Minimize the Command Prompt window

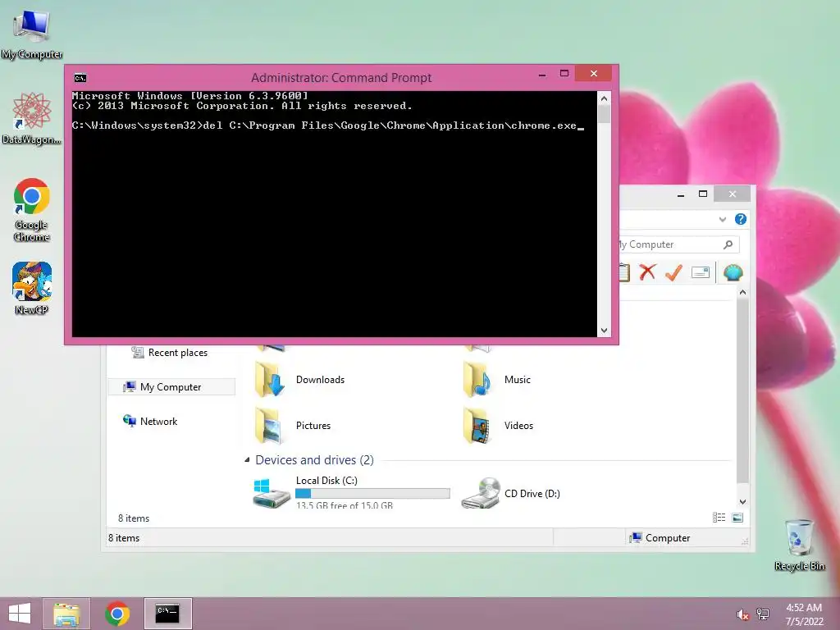coord(542,74)
